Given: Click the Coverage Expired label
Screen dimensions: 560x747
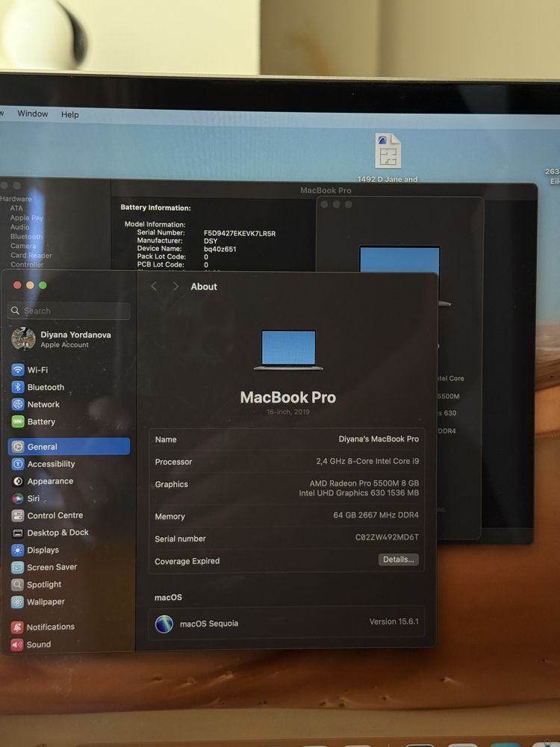Looking at the screenshot, I should [x=187, y=561].
